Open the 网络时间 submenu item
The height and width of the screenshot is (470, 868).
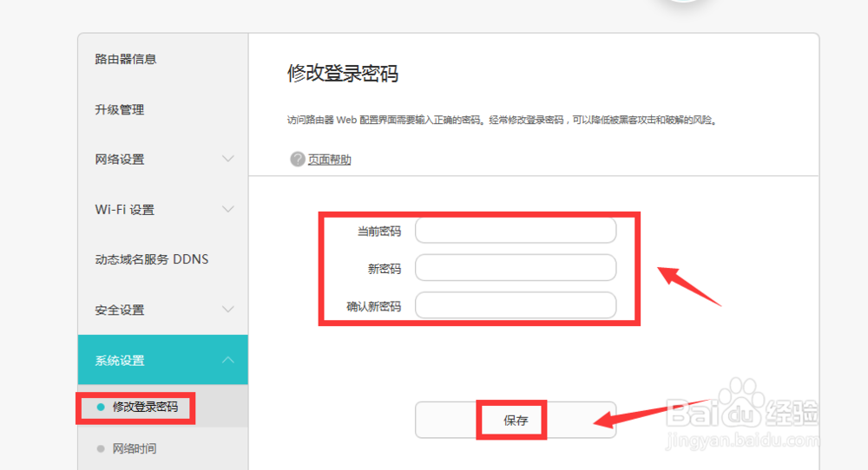coord(135,448)
